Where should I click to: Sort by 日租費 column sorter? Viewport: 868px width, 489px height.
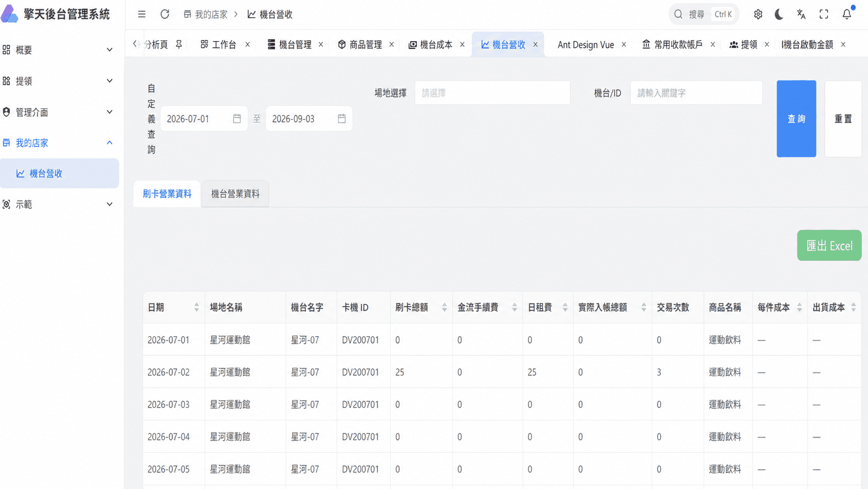point(565,308)
